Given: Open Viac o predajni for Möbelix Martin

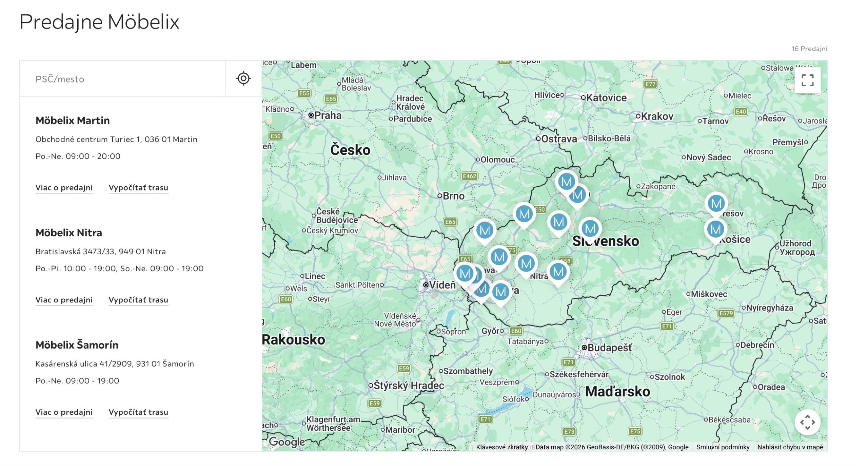Looking at the screenshot, I should (64, 188).
